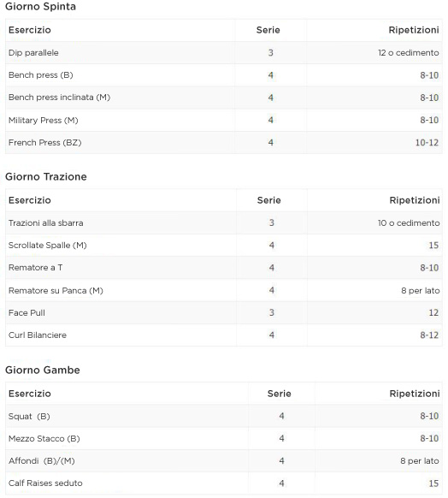This screenshot has height=498, width=448.
Task: Select the Squat (B) exercise
Action: click(x=29, y=417)
